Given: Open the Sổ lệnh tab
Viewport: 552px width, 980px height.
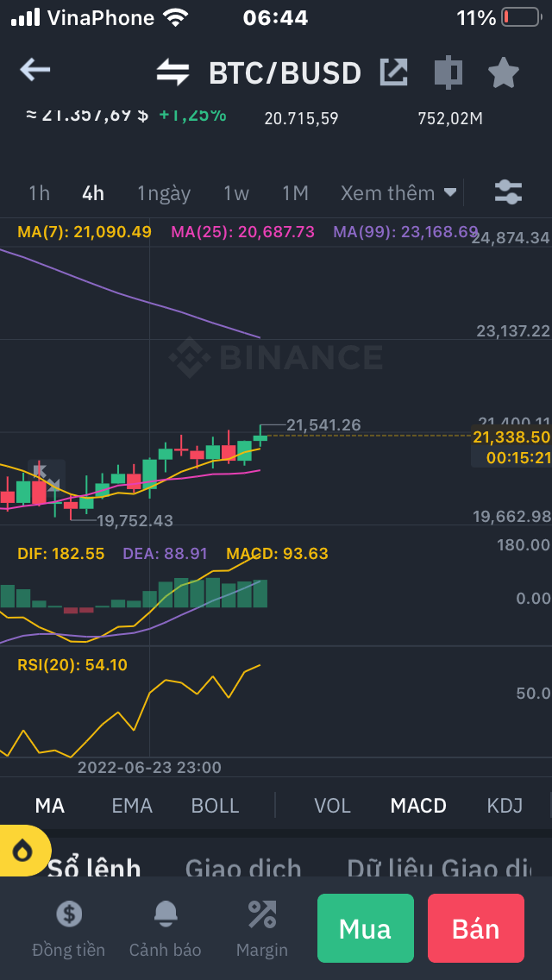Looking at the screenshot, I should [94, 868].
